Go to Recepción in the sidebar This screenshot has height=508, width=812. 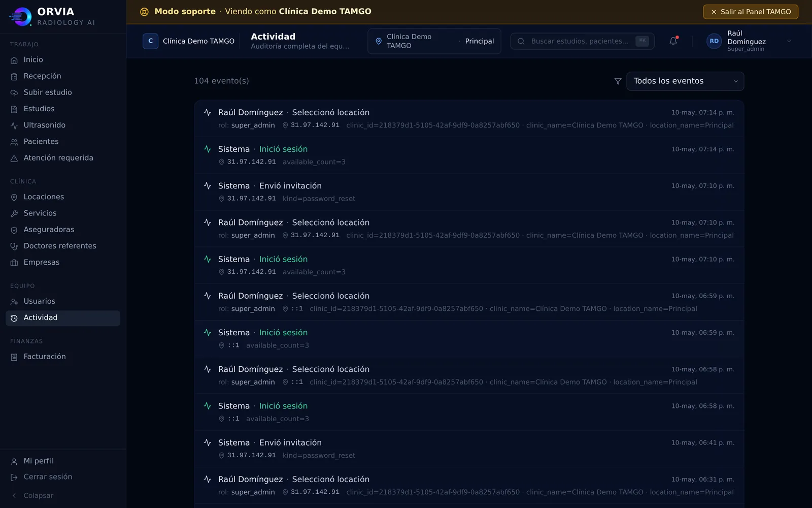coord(62,76)
